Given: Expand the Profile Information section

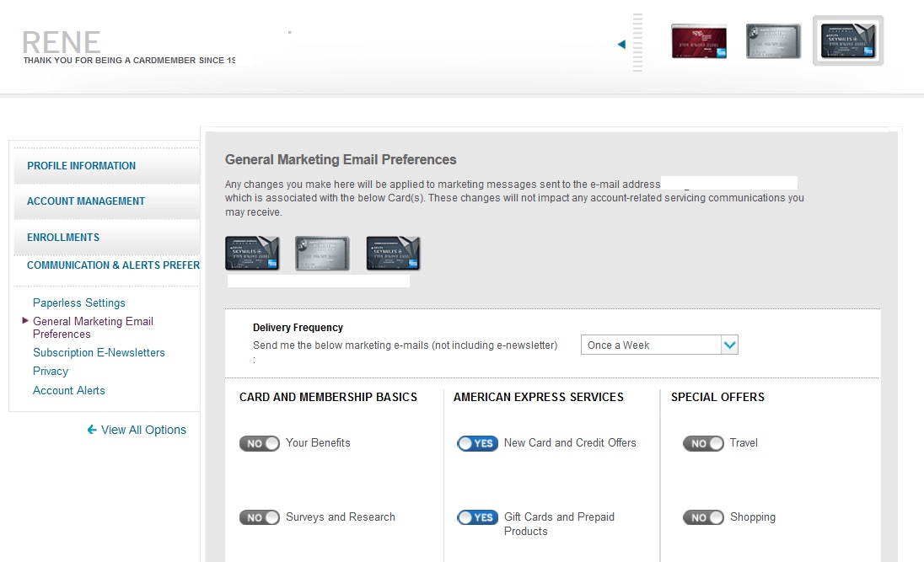Looking at the screenshot, I should (82, 166).
